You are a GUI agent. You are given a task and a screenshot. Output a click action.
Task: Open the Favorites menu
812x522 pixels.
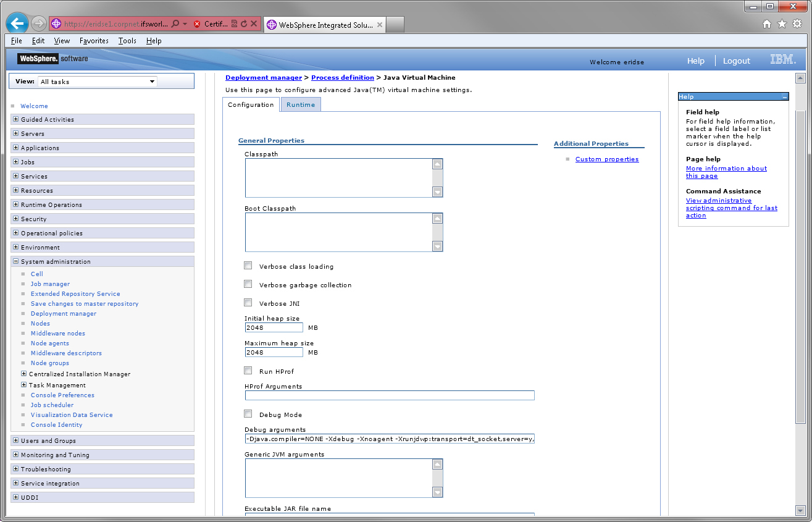point(94,41)
